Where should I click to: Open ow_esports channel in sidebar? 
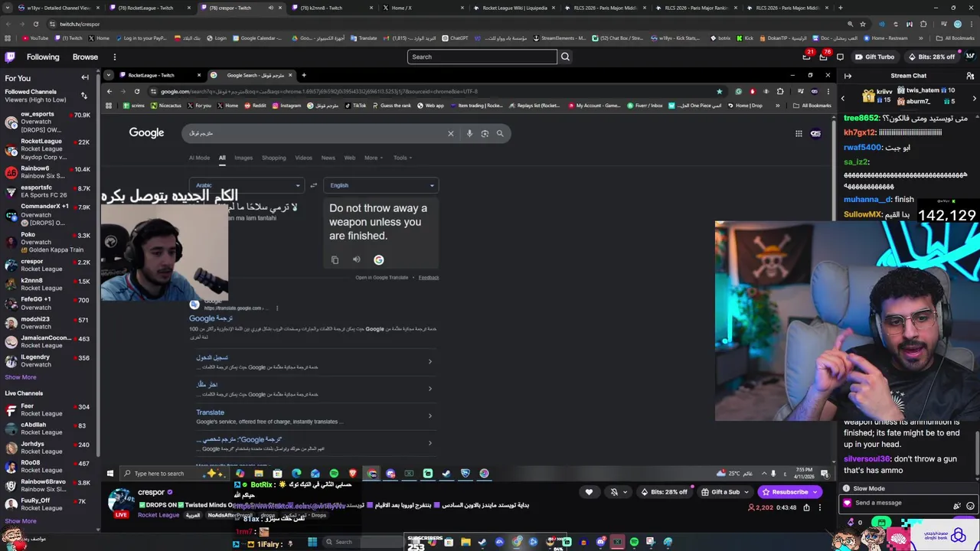coord(47,122)
